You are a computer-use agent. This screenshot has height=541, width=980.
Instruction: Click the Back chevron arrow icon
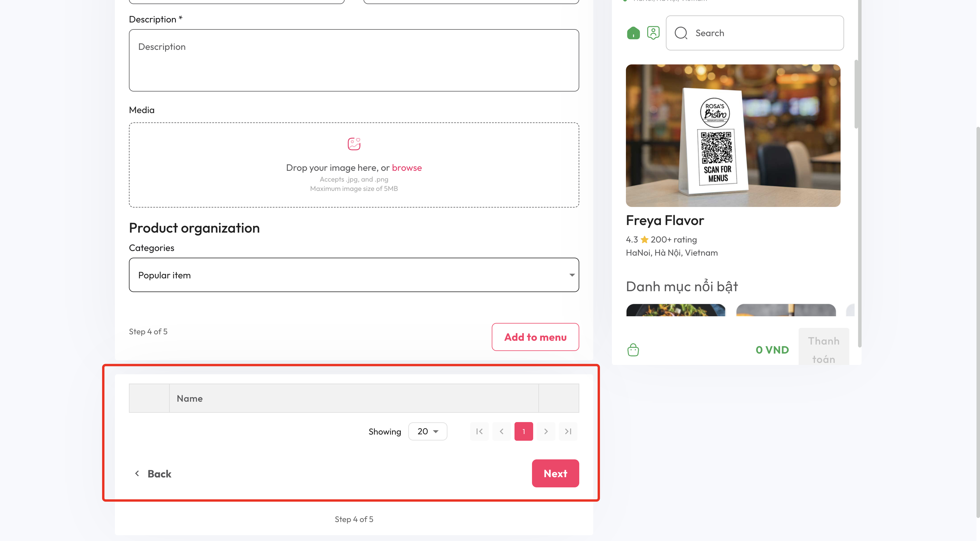coord(137,473)
